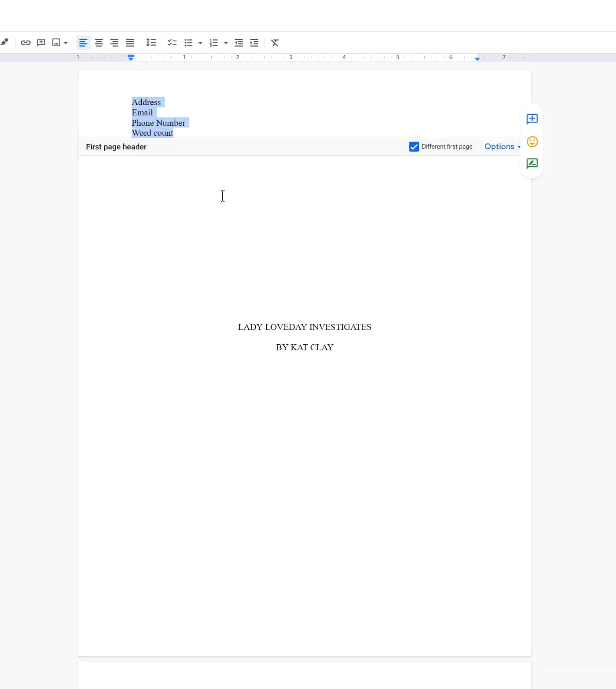The image size is (616, 689).
Task: Open bulleted list style dropdown
Action: click(x=200, y=43)
